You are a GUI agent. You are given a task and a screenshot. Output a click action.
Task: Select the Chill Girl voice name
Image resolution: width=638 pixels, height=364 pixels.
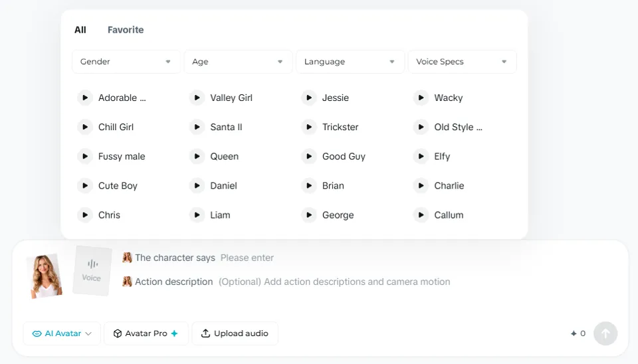tap(116, 127)
